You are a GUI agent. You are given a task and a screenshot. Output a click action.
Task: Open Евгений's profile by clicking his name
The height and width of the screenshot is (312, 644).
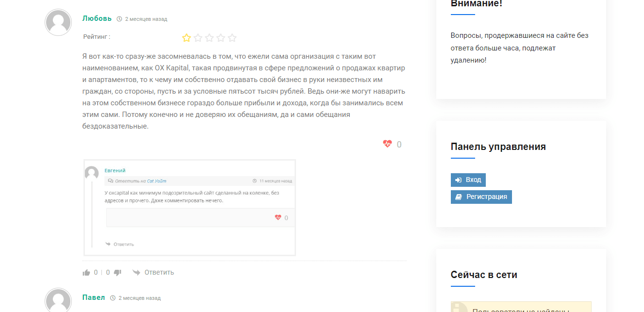click(115, 171)
